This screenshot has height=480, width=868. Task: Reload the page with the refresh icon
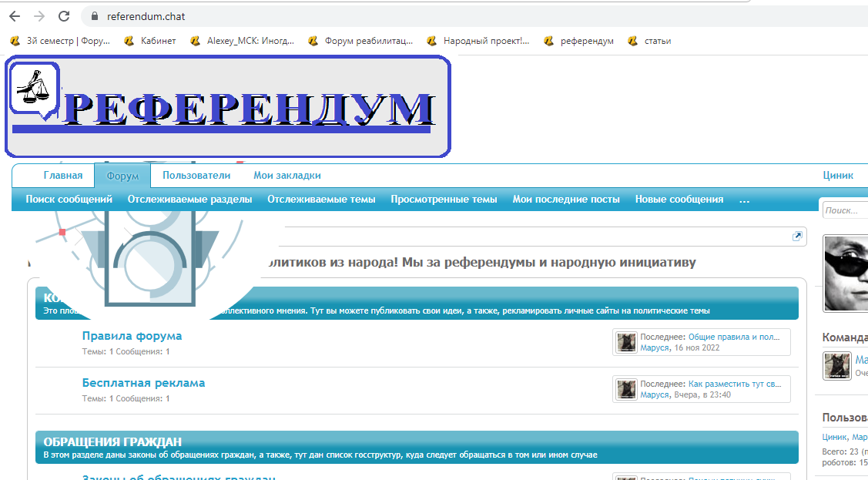pyautogui.click(x=64, y=16)
